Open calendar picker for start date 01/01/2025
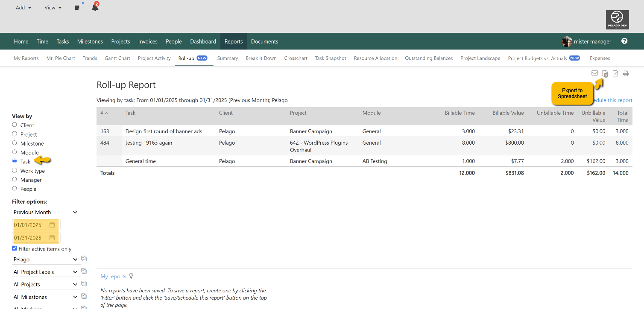The width and height of the screenshot is (644, 309). click(x=52, y=225)
